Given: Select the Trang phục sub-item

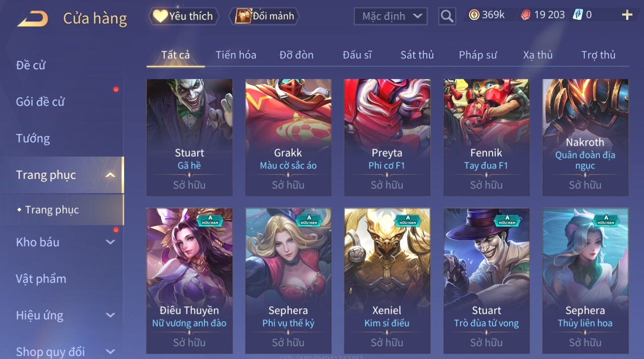Looking at the screenshot, I should [x=52, y=210].
